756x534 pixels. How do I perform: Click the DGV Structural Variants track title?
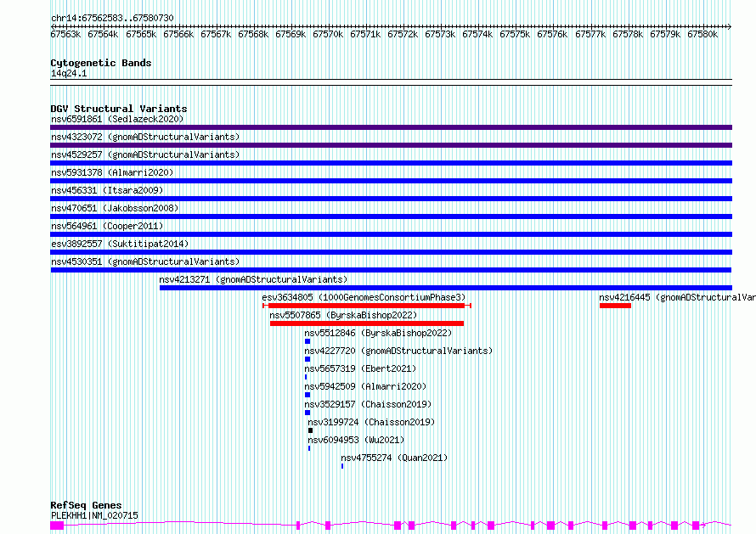[119, 109]
